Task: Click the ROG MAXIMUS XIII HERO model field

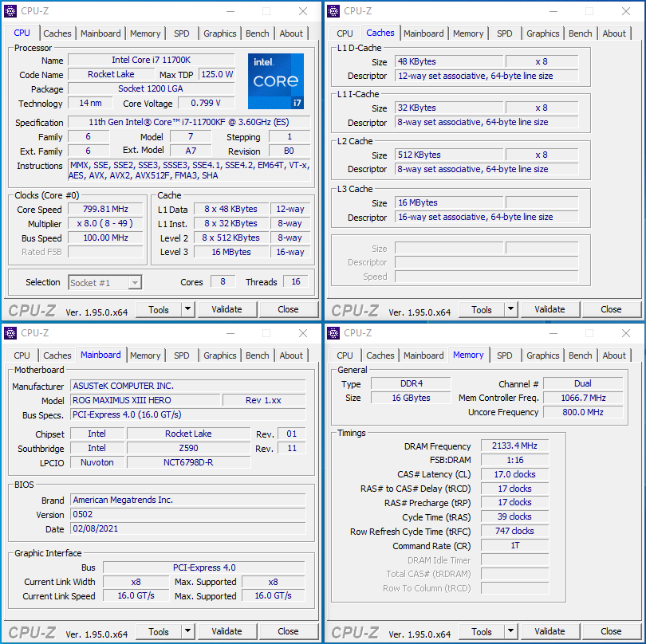Action: tap(145, 400)
